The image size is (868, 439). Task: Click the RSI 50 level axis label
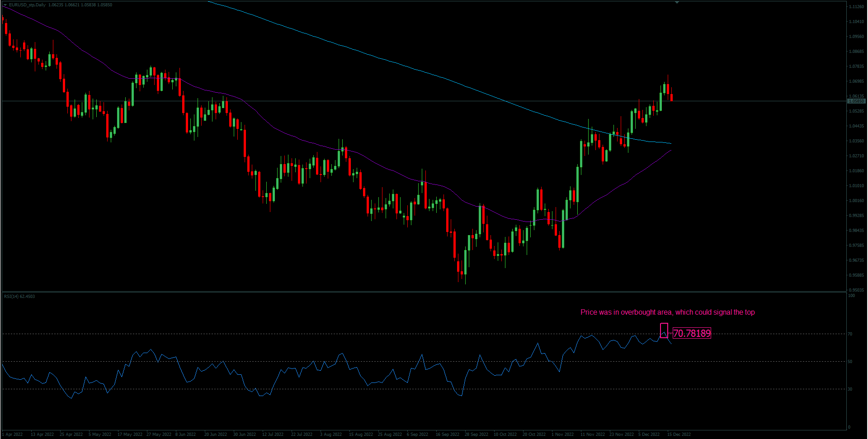[x=850, y=362]
